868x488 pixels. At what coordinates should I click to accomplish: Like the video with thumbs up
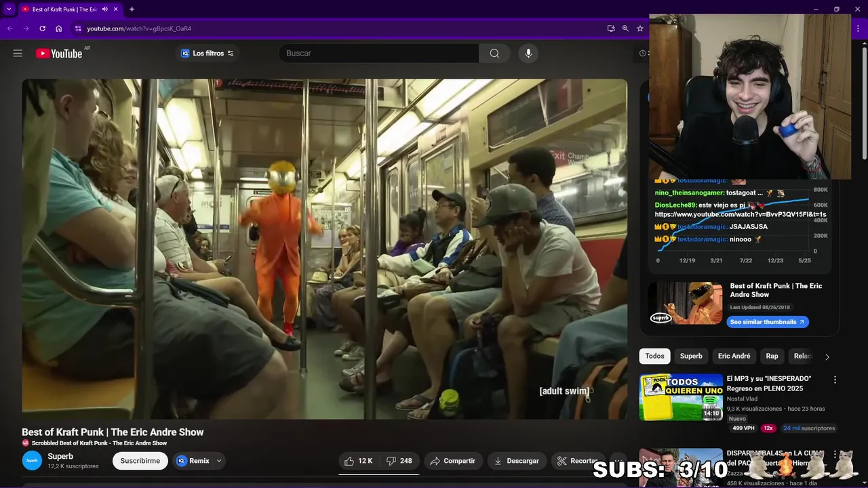(x=358, y=461)
